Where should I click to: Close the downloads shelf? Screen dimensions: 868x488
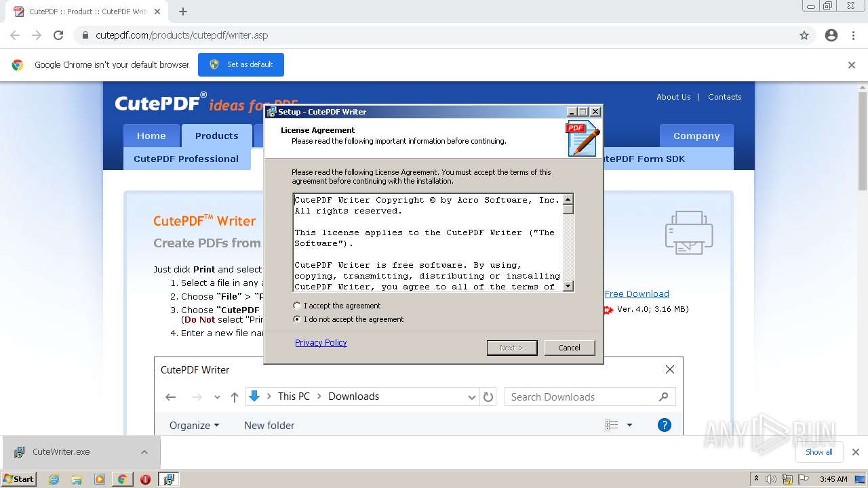(856, 452)
